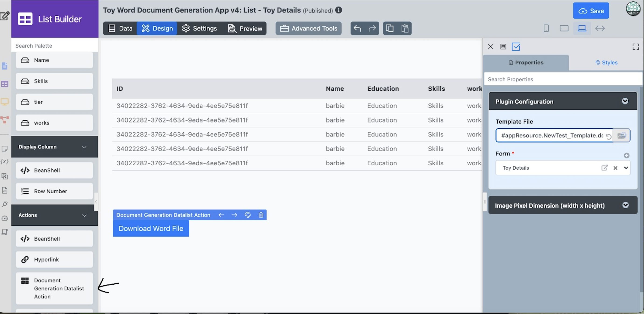Click the paste clipboard icon in toolbar
The image size is (644, 314).
point(405,28)
